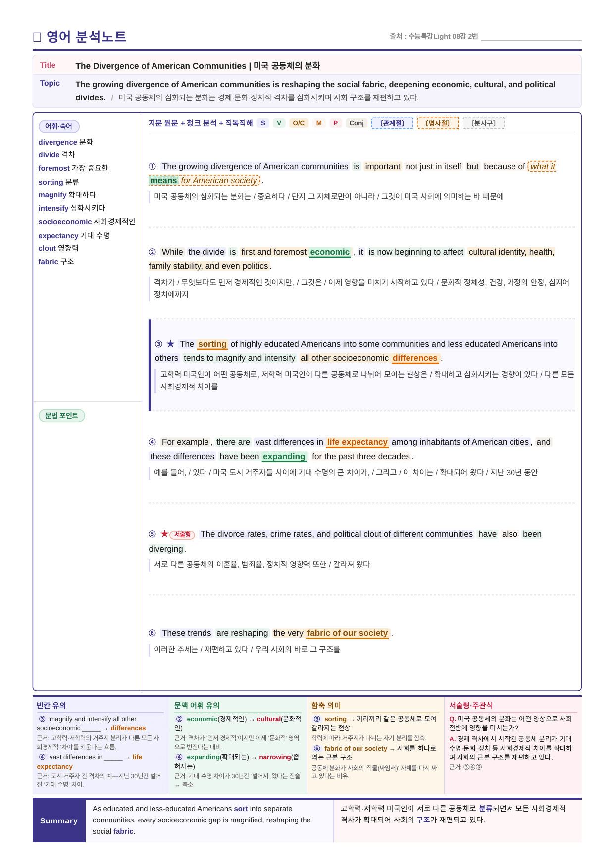This screenshot has height=868, width=614.
Task: Open the 어휘·숙어 section pill
Action: [x=59, y=126]
